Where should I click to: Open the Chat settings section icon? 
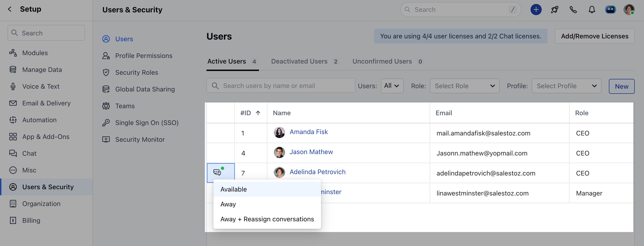coord(13,153)
